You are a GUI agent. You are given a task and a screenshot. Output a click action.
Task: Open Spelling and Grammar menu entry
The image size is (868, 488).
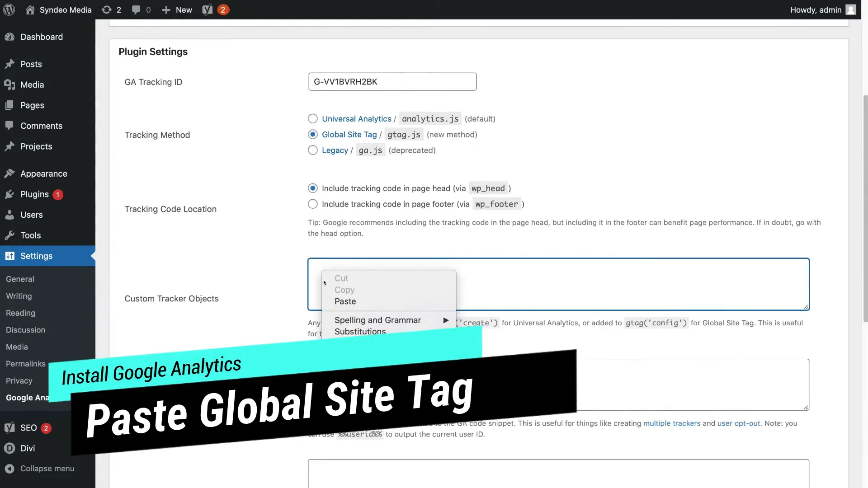[x=377, y=320]
